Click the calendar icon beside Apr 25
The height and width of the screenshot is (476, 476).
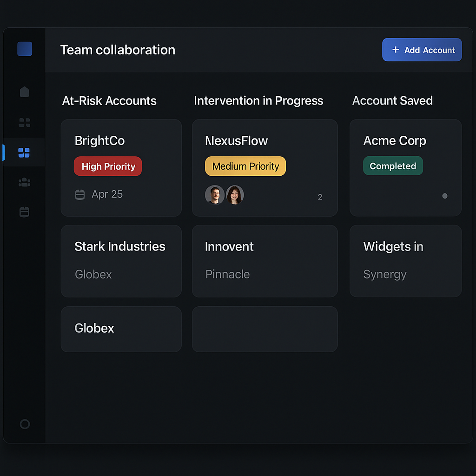[x=80, y=195]
